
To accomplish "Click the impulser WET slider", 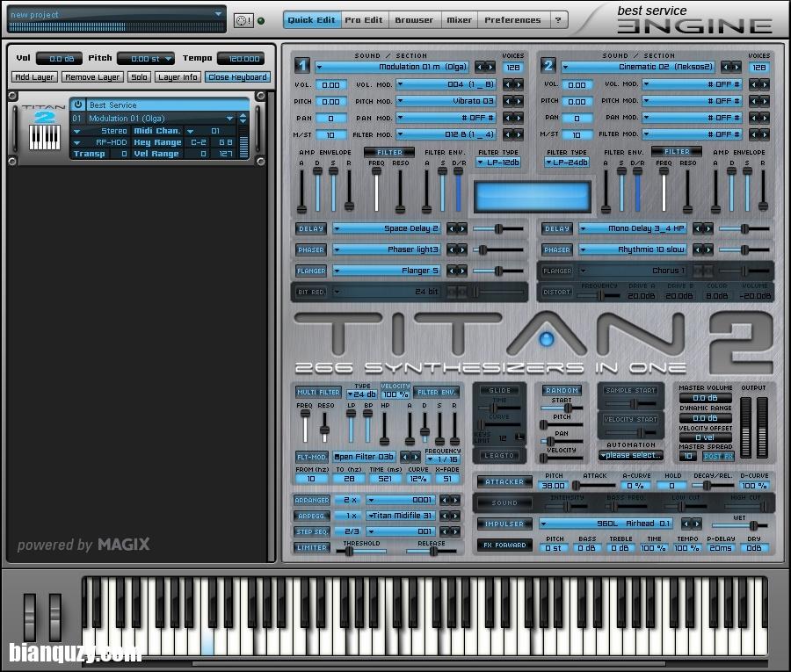I will tap(739, 526).
